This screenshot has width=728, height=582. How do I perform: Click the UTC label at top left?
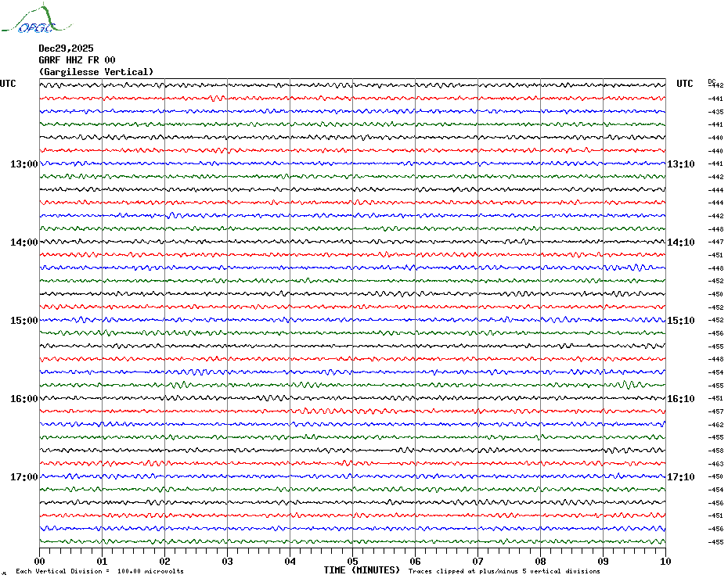[x=8, y=84]
